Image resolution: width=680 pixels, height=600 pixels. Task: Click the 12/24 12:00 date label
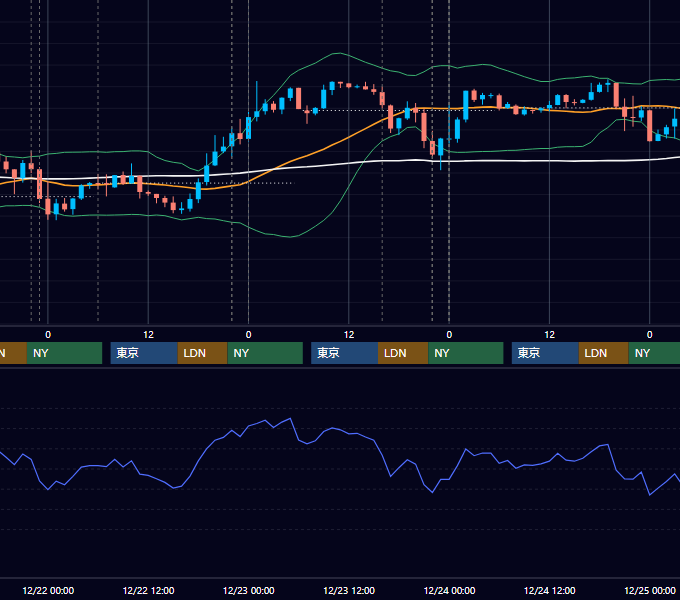pos(549,590)
